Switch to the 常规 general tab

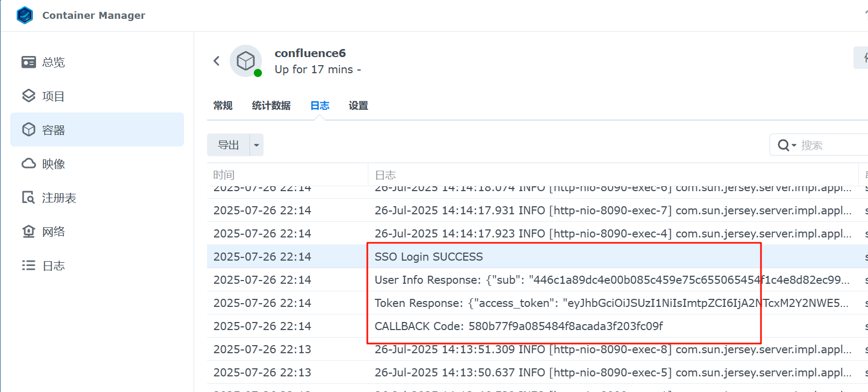click(x=223, y=106)
